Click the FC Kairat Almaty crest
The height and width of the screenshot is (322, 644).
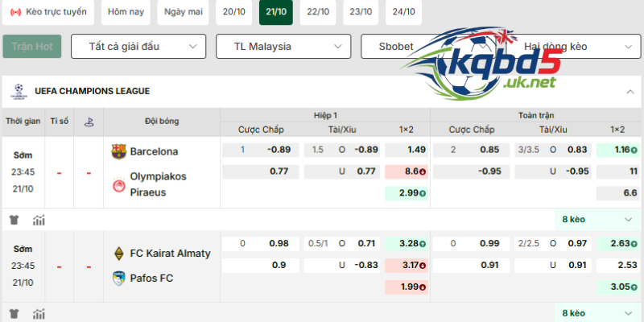119,253
